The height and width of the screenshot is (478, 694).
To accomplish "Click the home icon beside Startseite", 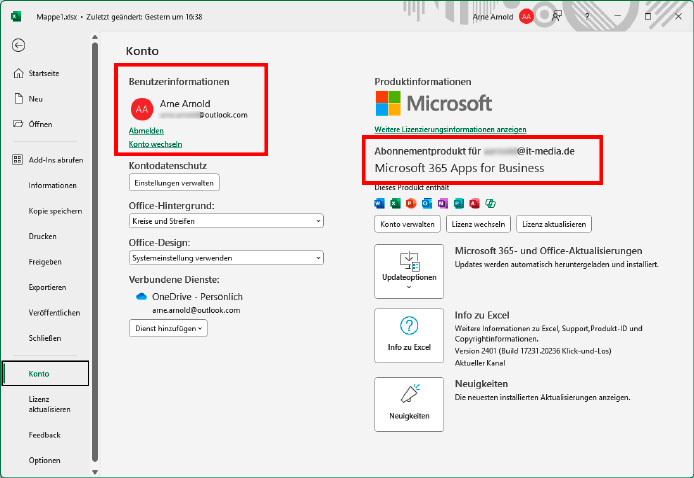I will [18, 73].
